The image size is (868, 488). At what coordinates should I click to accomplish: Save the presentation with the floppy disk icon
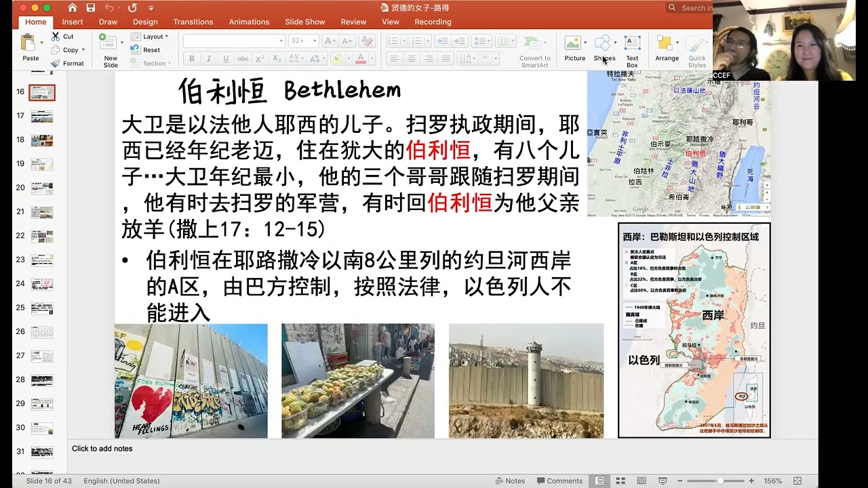tap(91, 7)
